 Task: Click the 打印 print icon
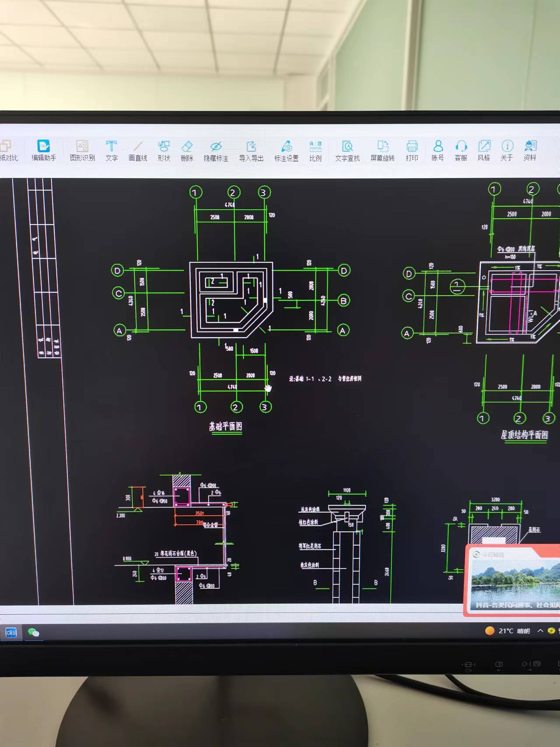(x=412, y=150)
